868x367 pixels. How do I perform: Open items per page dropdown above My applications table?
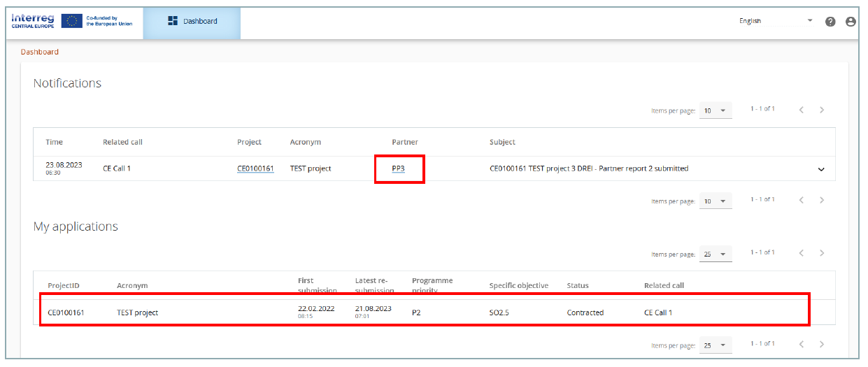click(716, 254)
